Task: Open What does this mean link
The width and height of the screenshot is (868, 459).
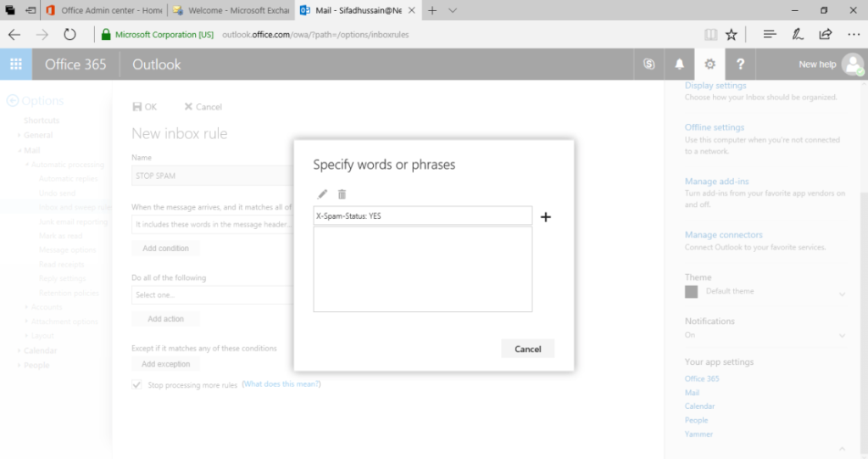Action: point(281,384)
